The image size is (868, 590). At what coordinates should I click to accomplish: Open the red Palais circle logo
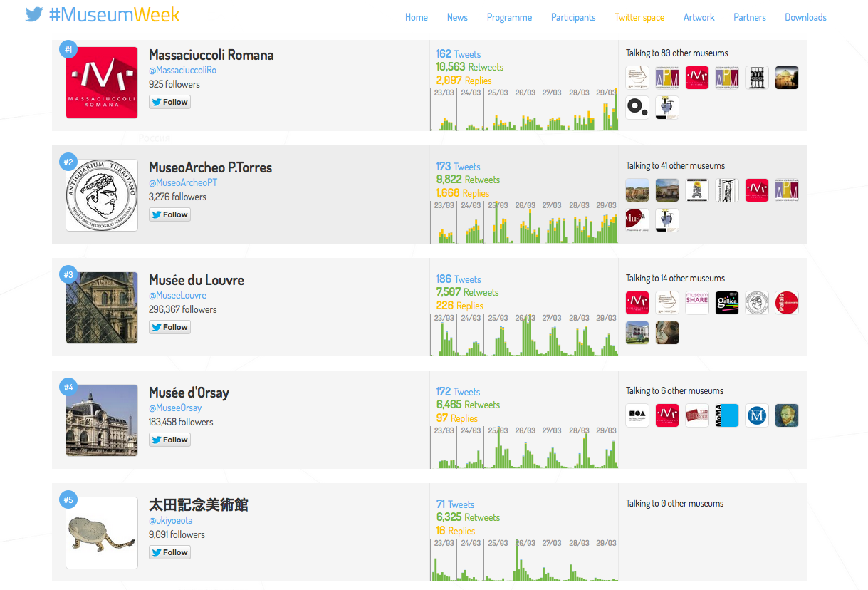(787, 303)
